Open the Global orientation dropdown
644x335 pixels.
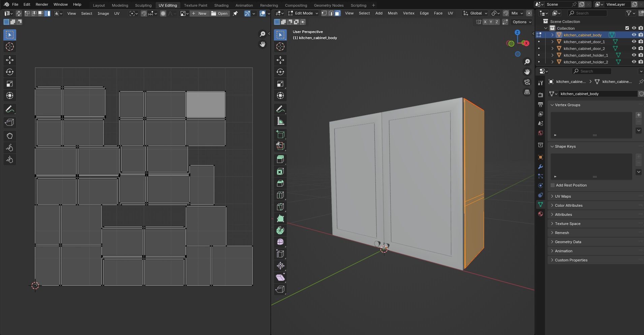coord(476,13)
